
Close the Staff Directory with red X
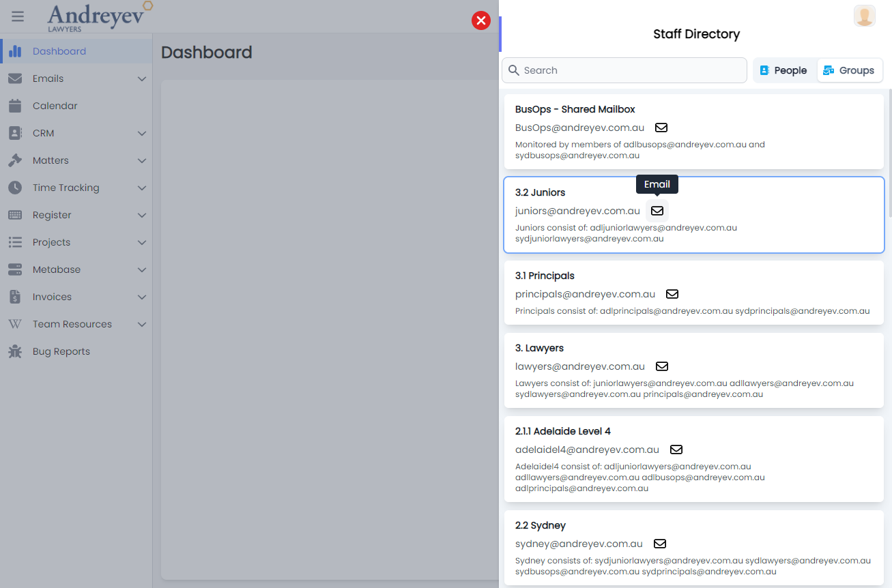pyautogui.click(x=481, y=20)
